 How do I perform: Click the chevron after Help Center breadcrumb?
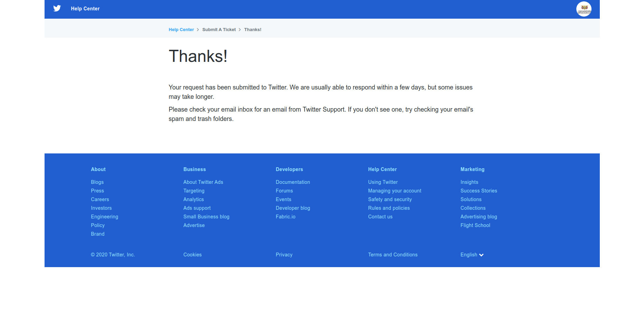[x=198, y=30]
